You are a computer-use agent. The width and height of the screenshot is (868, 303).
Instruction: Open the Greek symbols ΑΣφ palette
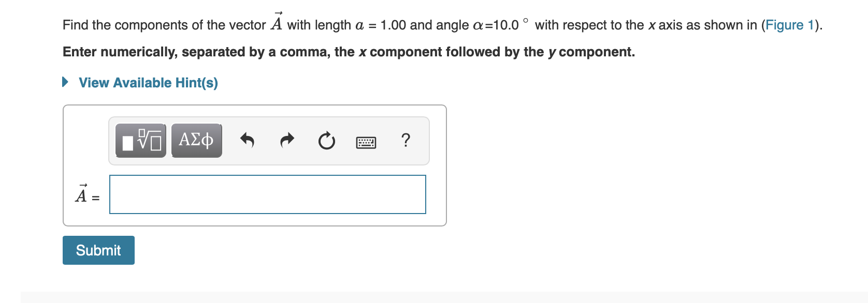(196, 140)
